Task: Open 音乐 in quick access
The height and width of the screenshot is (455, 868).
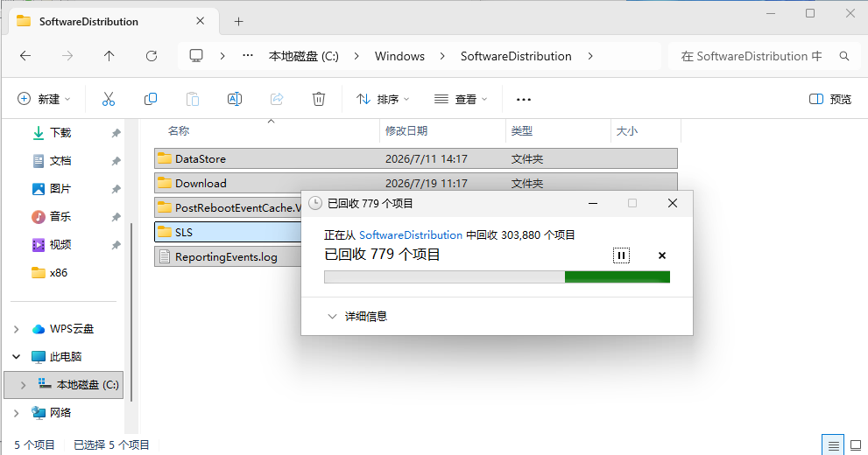Action: click(x=60, y=217)
